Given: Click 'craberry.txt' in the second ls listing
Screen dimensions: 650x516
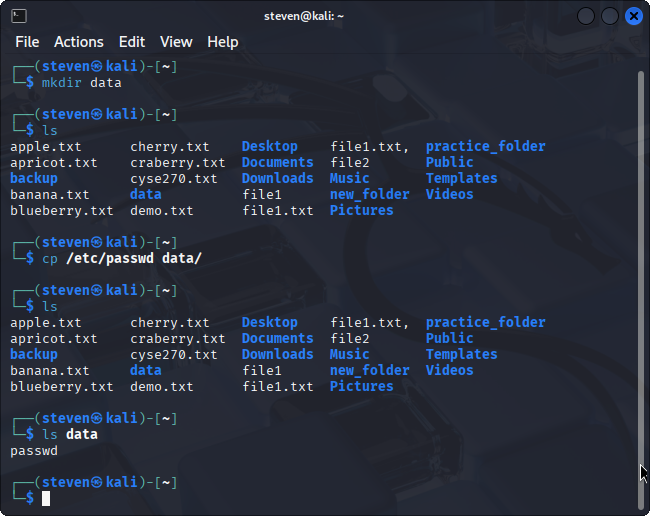Looking at the screenshot, I should [177, 338].
